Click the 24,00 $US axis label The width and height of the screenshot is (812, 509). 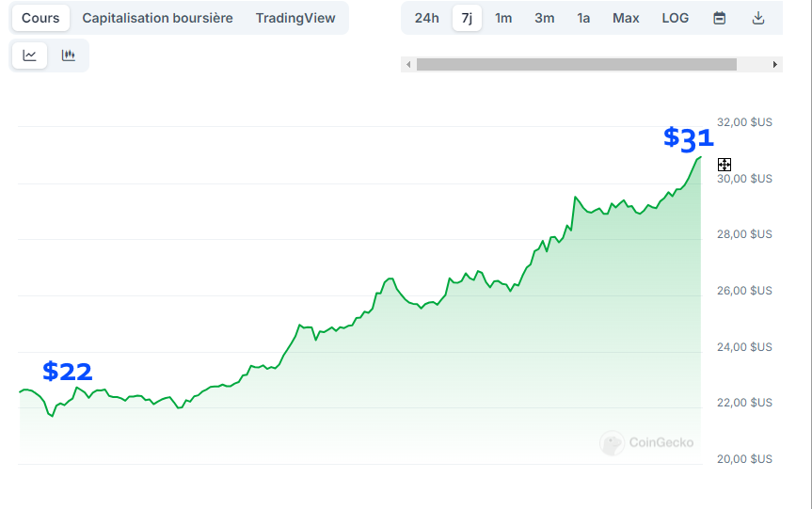[x=744, y=347]
